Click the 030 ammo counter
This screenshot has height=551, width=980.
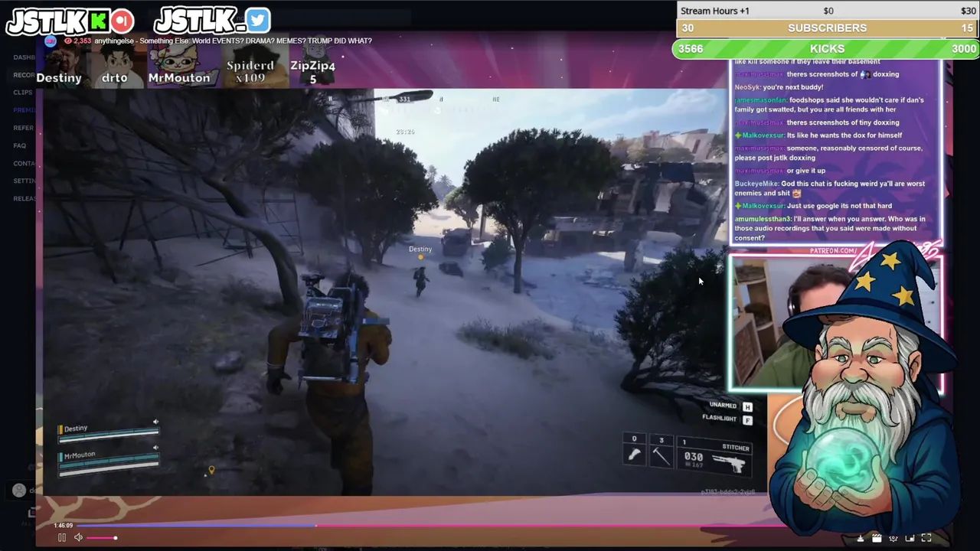click(693, 457)
